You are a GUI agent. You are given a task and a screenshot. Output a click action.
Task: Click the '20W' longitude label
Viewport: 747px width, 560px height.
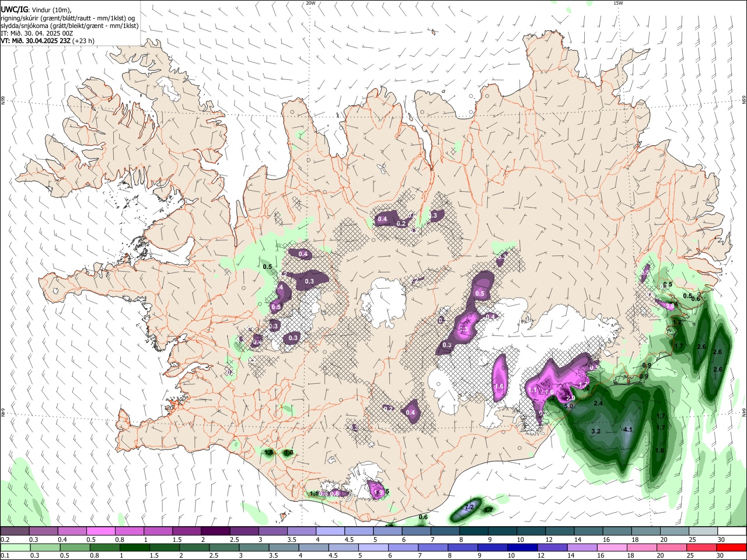[310, 3]
